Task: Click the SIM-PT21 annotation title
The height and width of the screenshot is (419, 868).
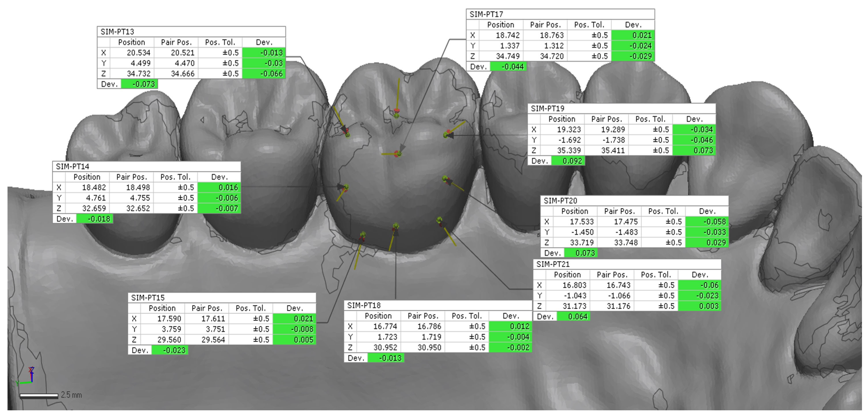Action: tap(553, 264)
